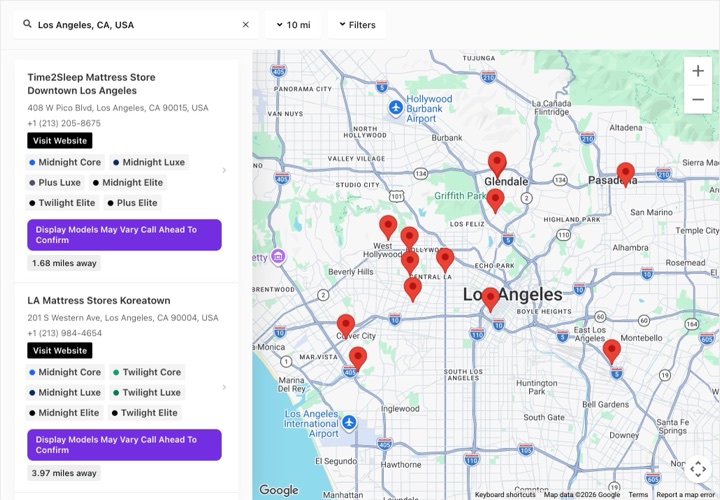The height and width of the screenshot is (500, 720).
Task: Click 201 S Western Ave address
Action: click(123, 318)
